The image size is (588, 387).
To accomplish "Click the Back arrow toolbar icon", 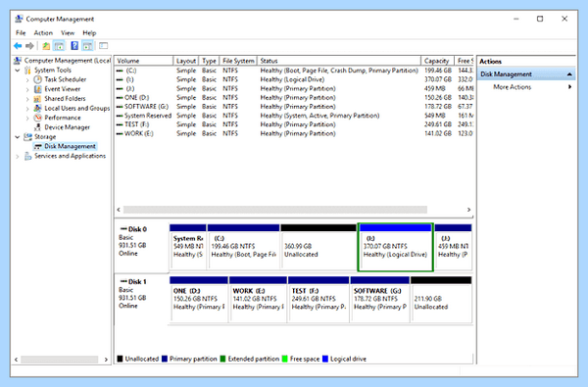I will pos(18,46).
